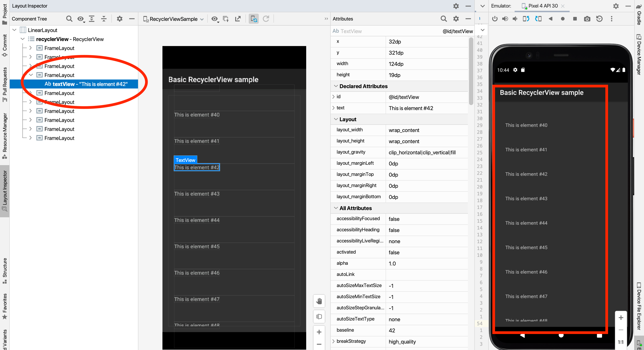Screen dimensions: 644x350
Task: Zoom out the layout display
Action: [319, 344]
